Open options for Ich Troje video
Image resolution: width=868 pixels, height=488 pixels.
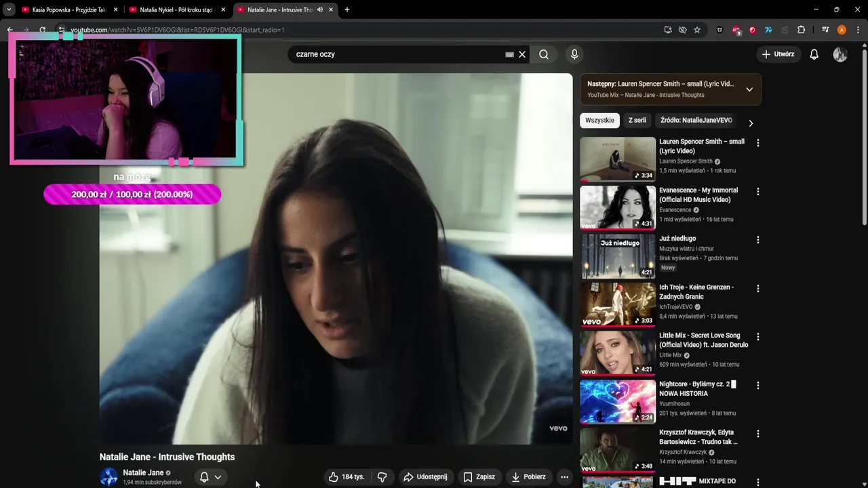tap(758, 289)
